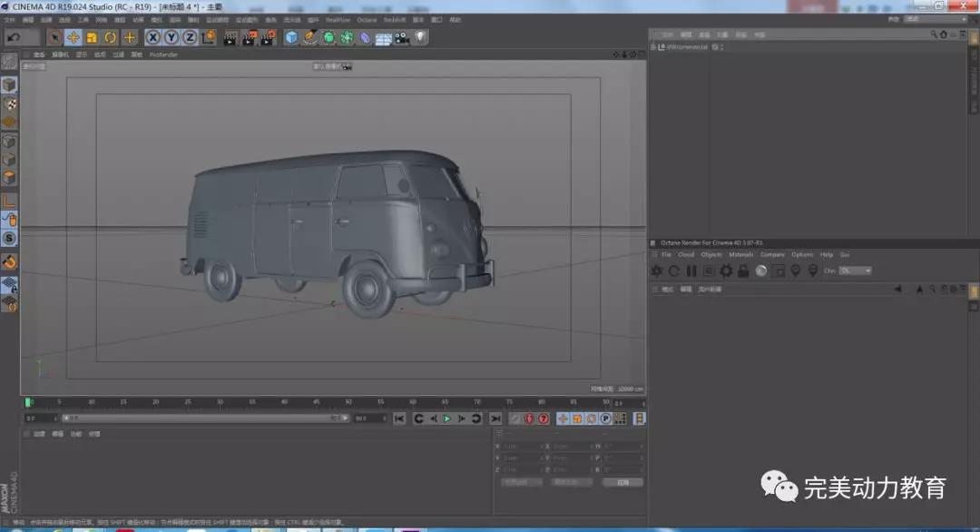Open the Objects menu in Octane window
Screen dimensions: 980x532
click(711, 254)
